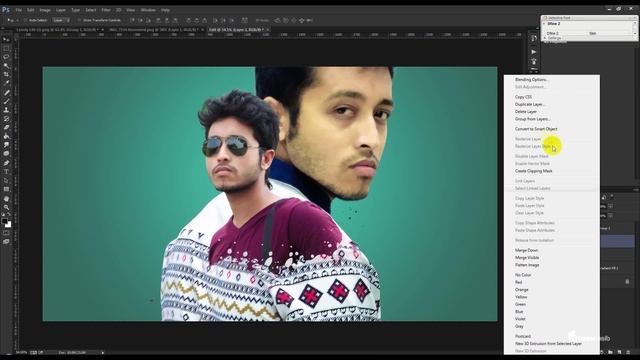Select the Crop tool
The width and height of the screenshot is (640, 360).
click(6, 75)
